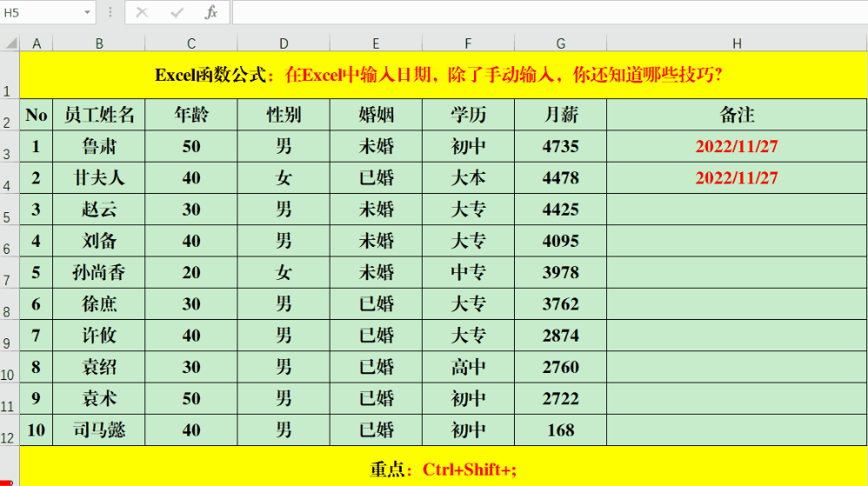Select column D header
The height and width of the screenshot is (486, 868).
[x=284, y=43]
